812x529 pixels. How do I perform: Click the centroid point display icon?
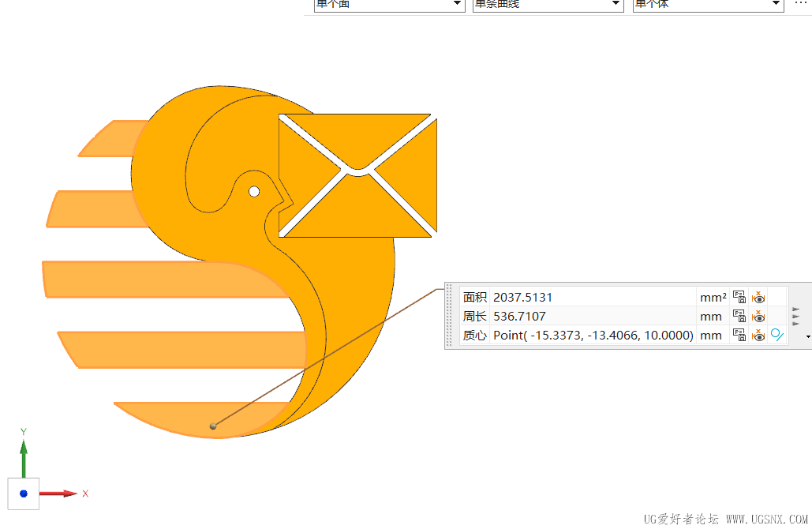click(x=776, y=335)
